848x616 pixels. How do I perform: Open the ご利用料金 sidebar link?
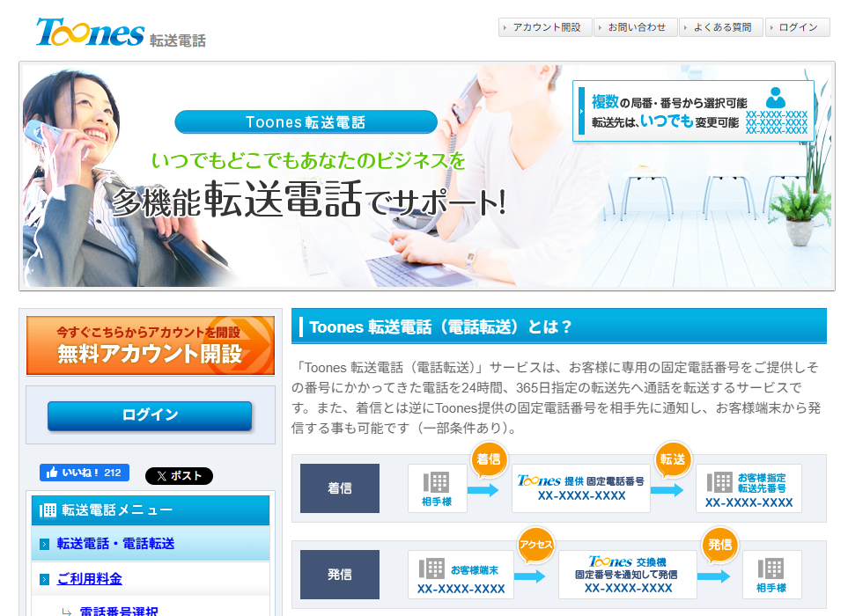pos(89,579)
